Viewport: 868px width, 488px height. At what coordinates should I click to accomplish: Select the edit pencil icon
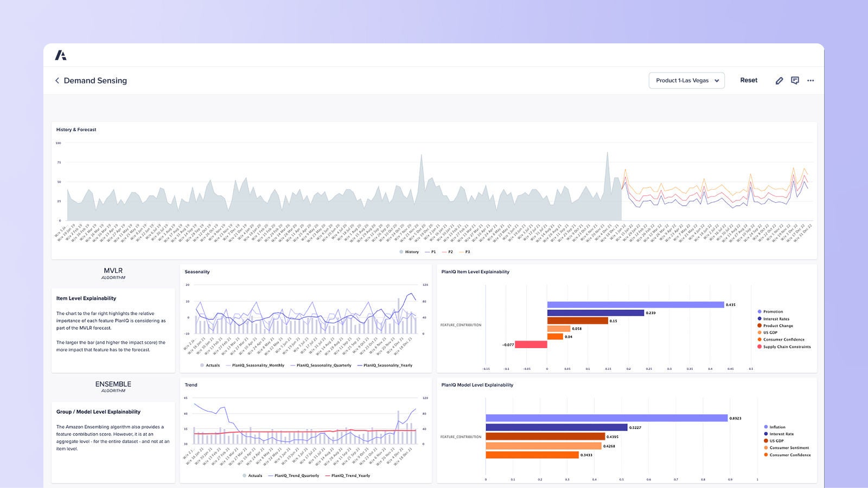(x=780, y=80)
